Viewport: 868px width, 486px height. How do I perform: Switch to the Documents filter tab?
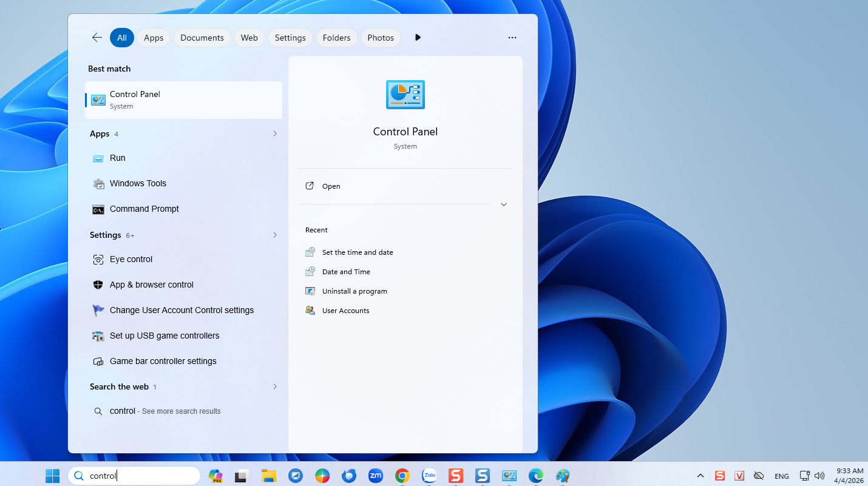(x=202, y=38)
